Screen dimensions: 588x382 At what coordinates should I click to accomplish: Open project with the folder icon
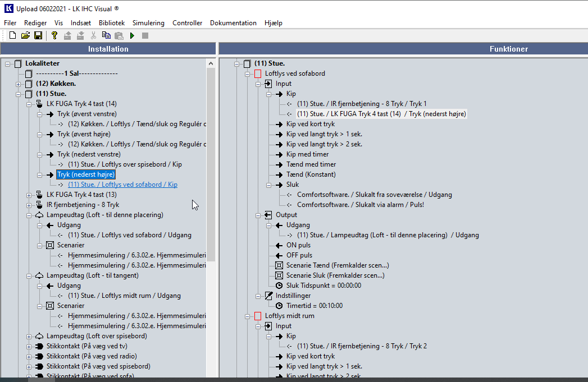tap(25, 35)
